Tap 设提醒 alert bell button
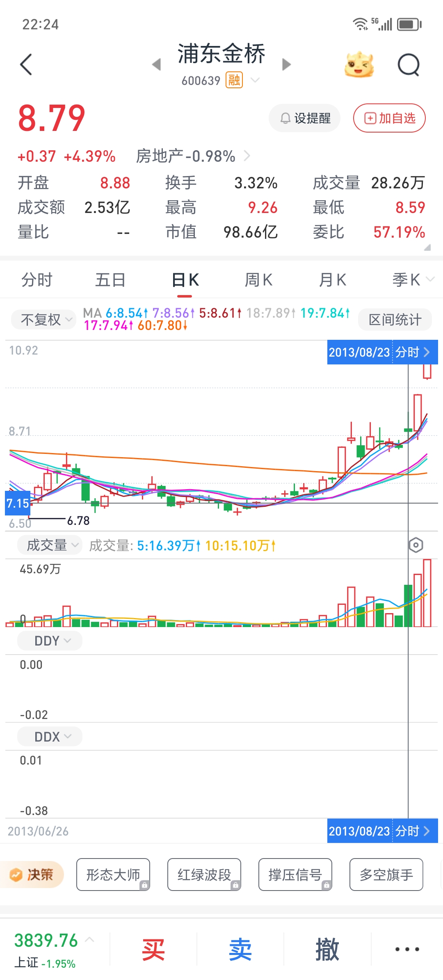443x980 pixels. [x=304, y=118]
